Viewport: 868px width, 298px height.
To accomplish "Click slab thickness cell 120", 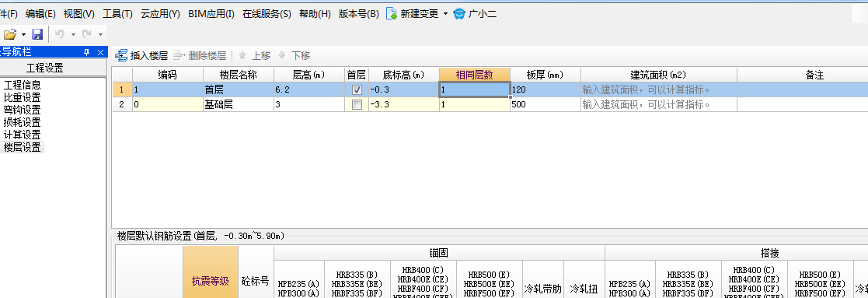I will click(x=546, y=89).
